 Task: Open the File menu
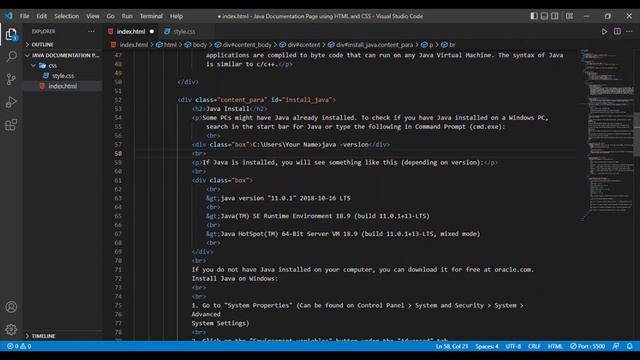click(24, 16)
